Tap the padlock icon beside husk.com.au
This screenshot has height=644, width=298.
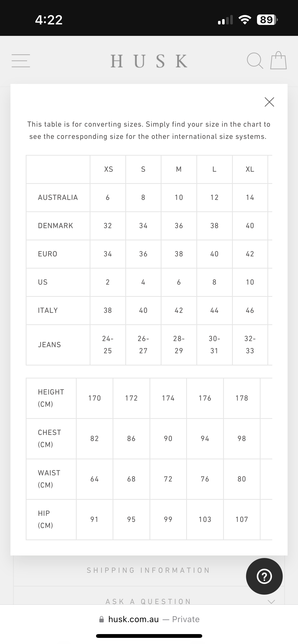pos(102,619)
